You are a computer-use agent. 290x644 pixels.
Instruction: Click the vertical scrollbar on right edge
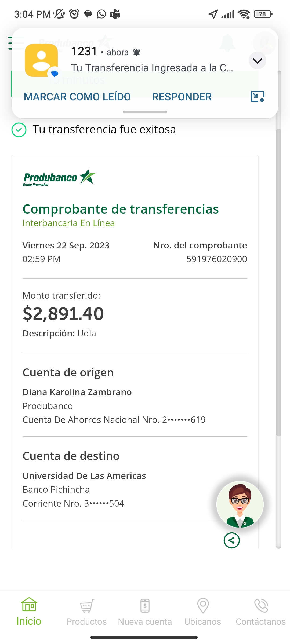(x=278, y=282)
